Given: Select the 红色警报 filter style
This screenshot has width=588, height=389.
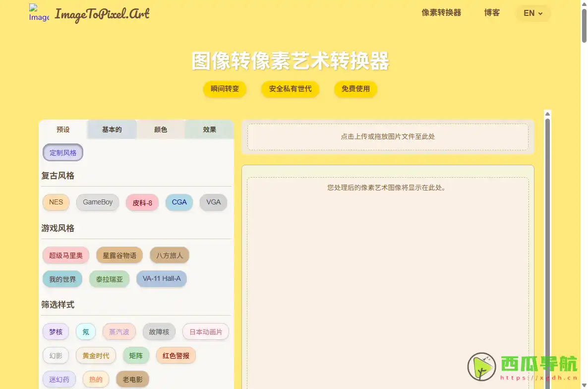Looking at the screenshot, I should coord(176,356).
